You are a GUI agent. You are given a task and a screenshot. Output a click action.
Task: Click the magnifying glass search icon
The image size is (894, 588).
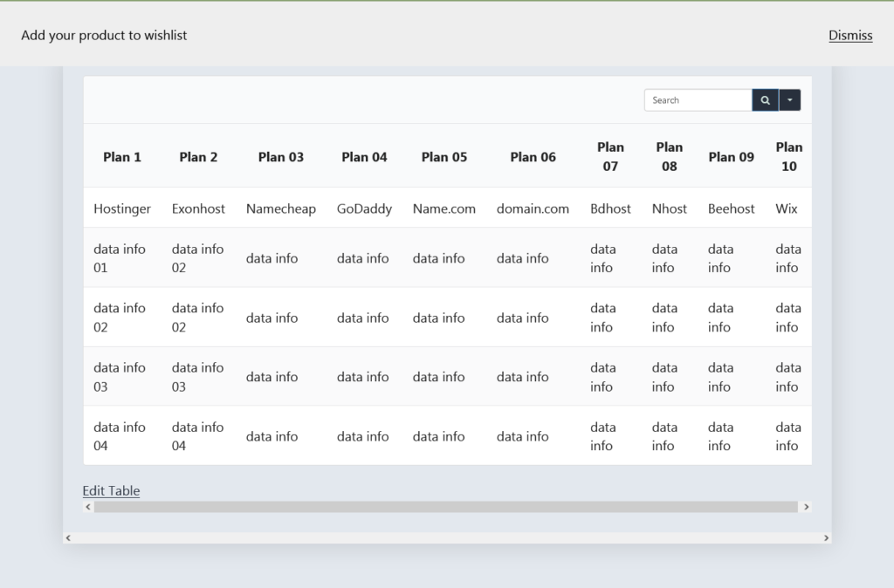(765, 99)
